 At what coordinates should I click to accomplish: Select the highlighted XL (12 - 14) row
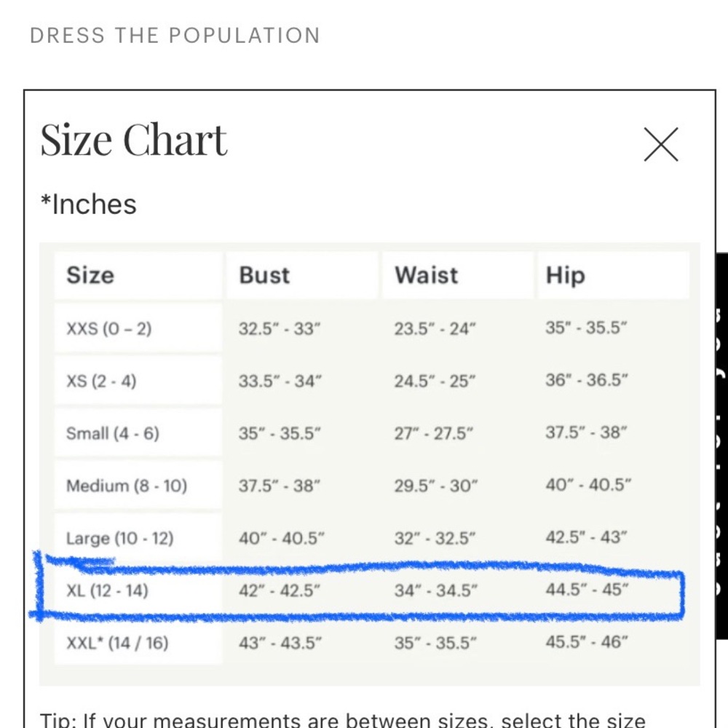point(371,590)
